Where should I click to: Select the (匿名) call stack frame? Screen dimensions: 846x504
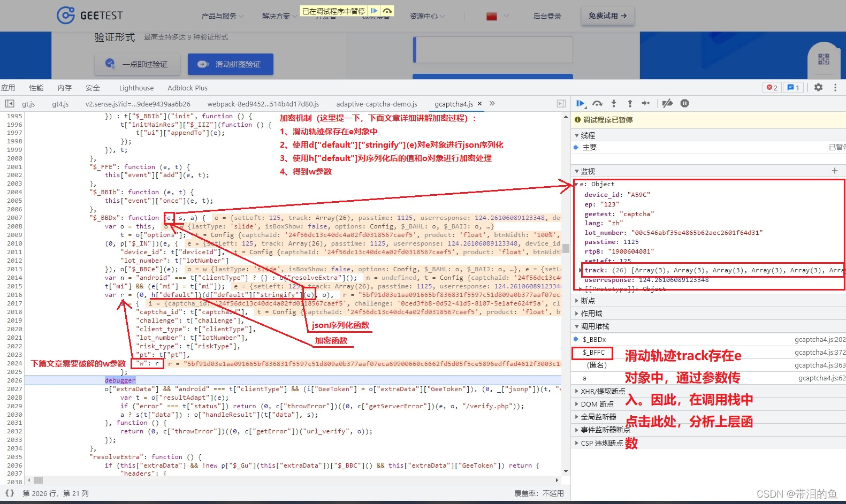point(709,365)
